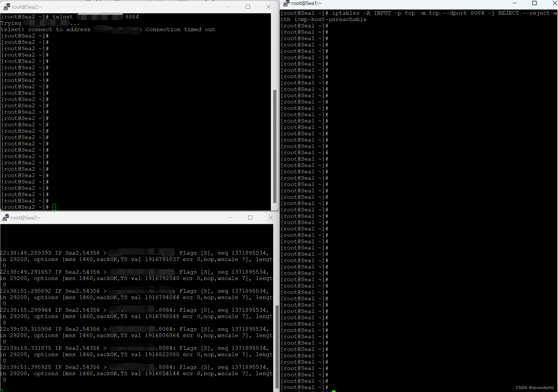The height and width of the screenshot is (392, 558).
Task: Click the port 8084 in the telnet command
Action: (132, 17)
